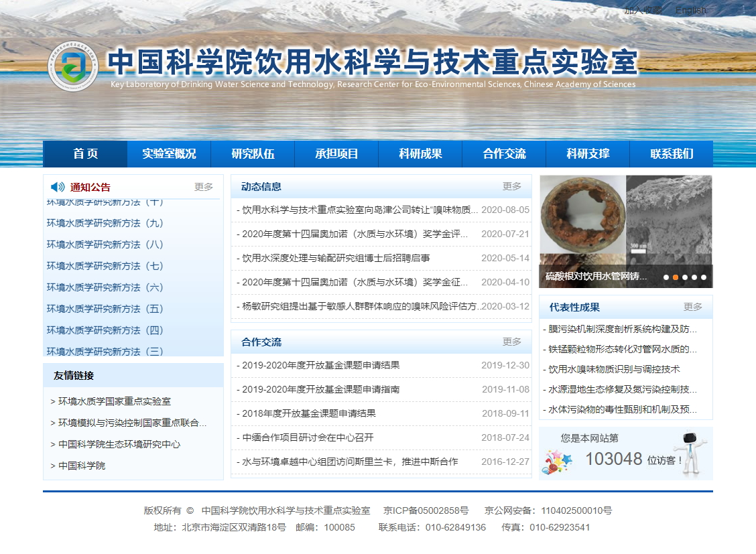Open notice 环境水质学研究新方法（六）
The image size is (756, 554).
[105, 287]
